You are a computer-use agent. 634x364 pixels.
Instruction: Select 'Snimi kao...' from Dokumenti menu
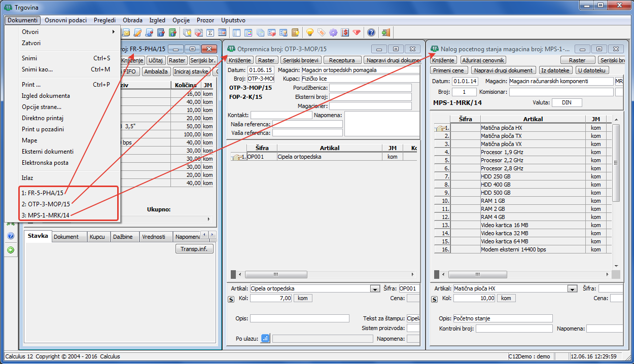pyautogui.click(x=37, y=69)
